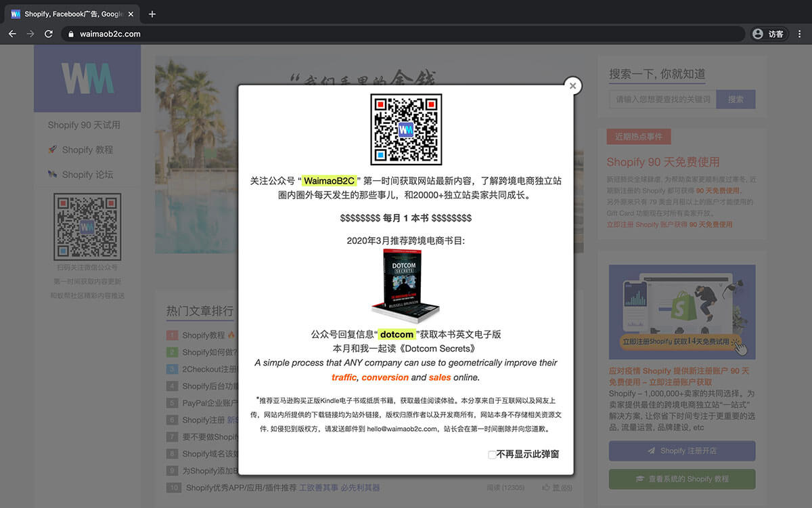Click 立即注册 Shopify 账户获得 90 天免费使用 link
Screen dimensions: 812x508
click(669, 224)
